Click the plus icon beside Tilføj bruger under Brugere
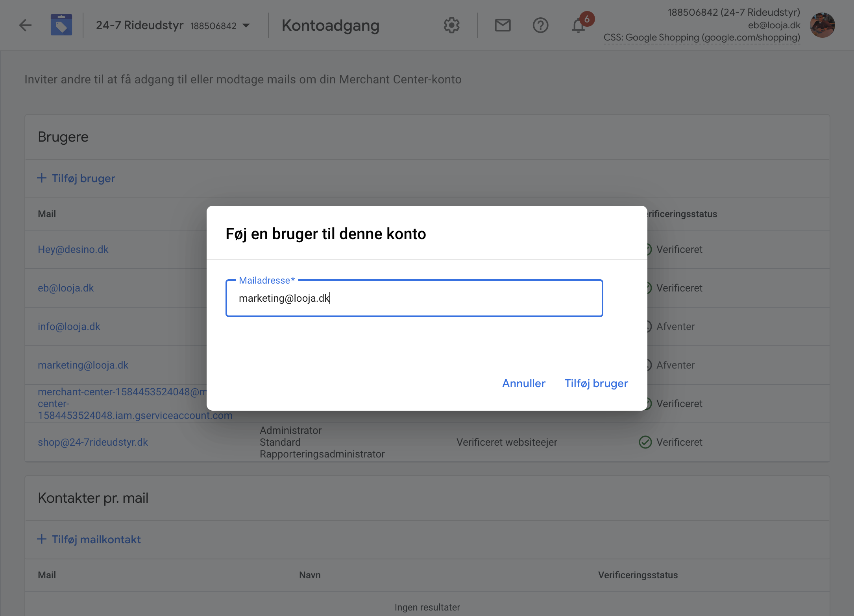Screen dimensions: 854x616 pyautogui.click(x=42, y=178)
